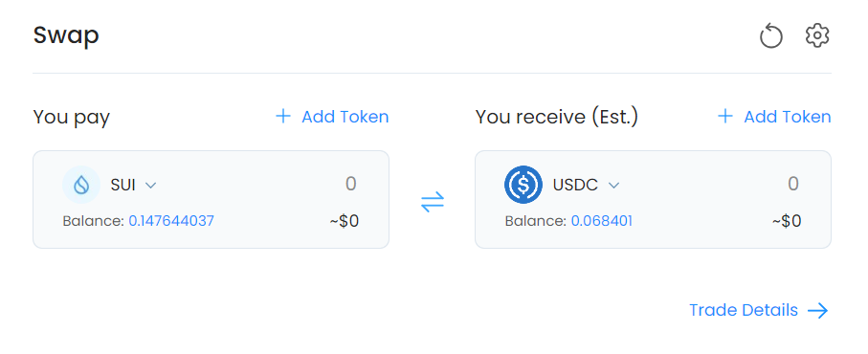Add Token under You receive
This screenshot has height=354, width=868.
788,117
